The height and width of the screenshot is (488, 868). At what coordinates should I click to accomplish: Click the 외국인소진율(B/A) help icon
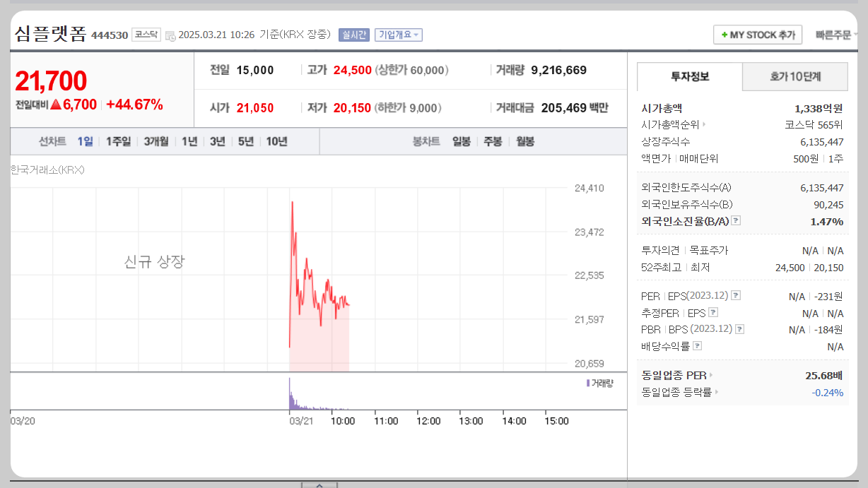coord(735,220)
